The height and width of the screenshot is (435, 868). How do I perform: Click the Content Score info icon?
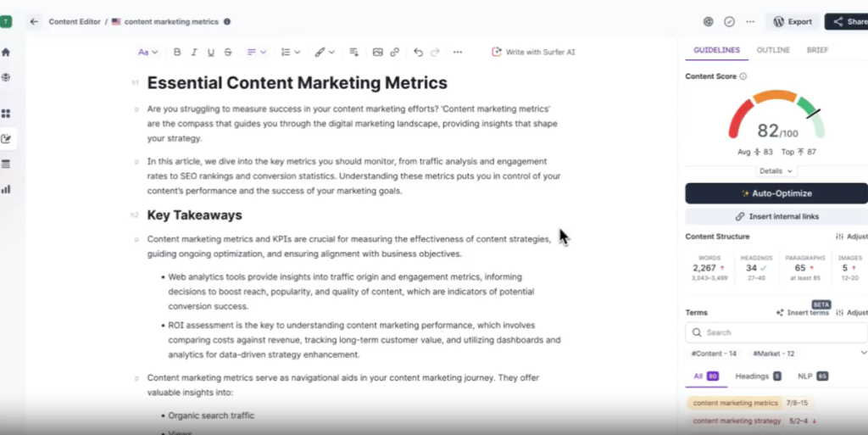[743, 76]
